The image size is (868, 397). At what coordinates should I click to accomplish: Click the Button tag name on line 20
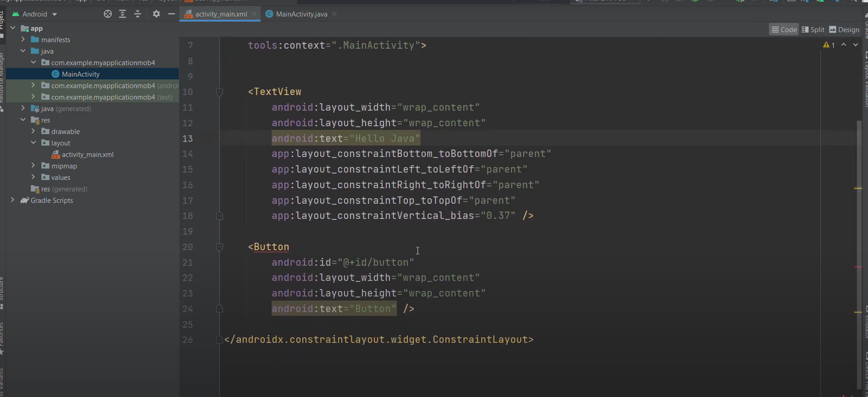click(272, 247)
